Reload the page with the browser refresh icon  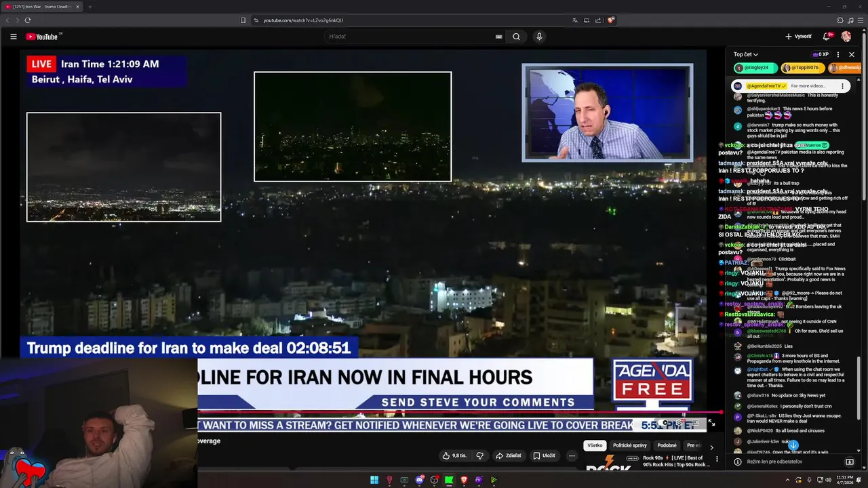[x=27, y=20]
